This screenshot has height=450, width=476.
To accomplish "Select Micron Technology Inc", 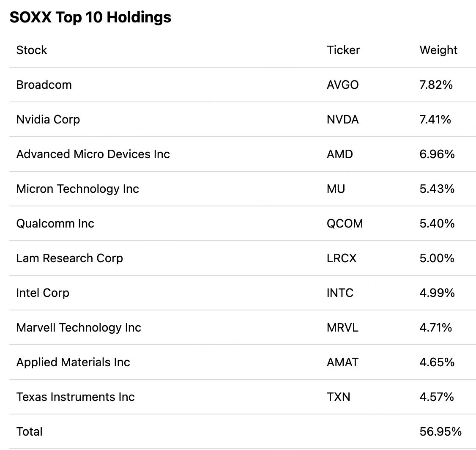I will [78, 189].
